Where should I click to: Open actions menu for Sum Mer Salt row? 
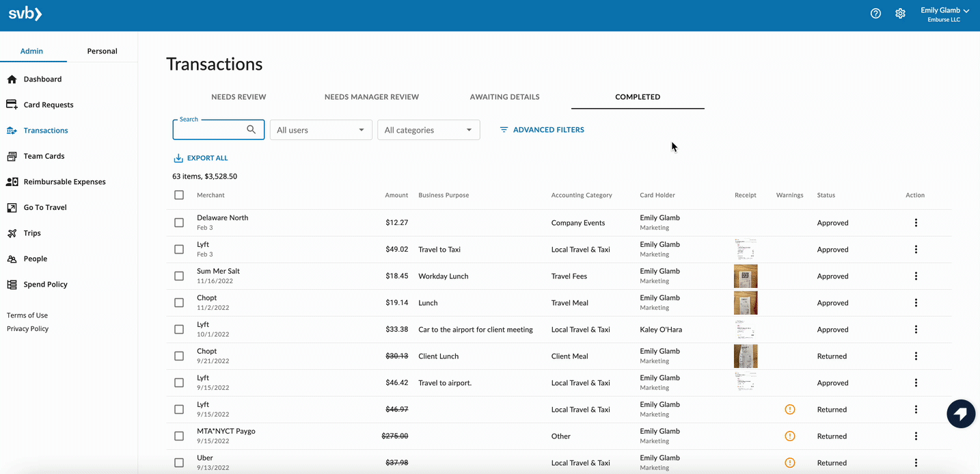916,276
